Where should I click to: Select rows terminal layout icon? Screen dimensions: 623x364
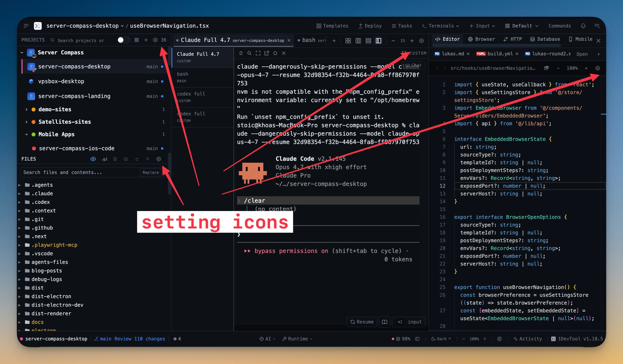pos(368,41)
